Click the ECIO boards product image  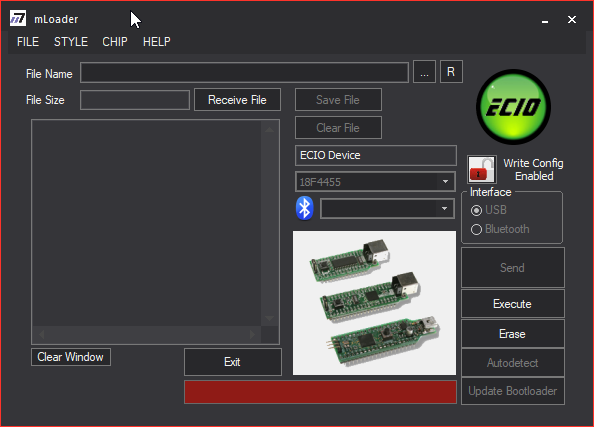374,303
